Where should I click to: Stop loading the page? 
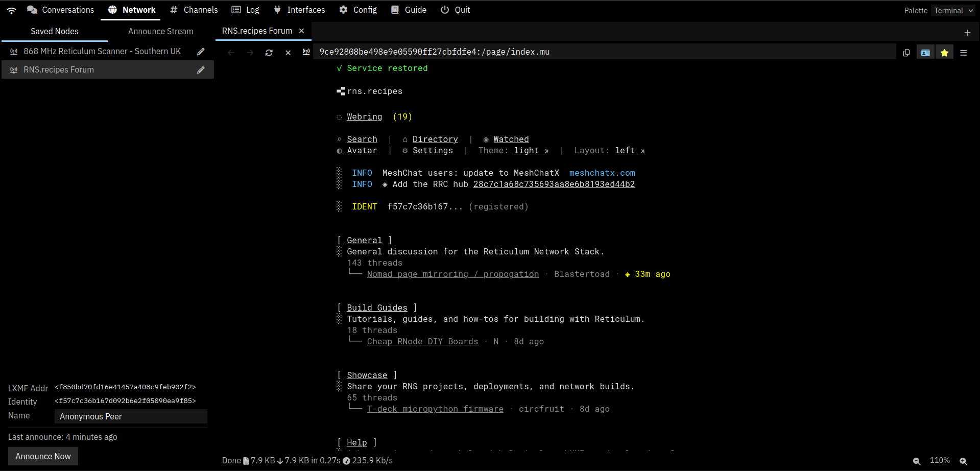click(288, 53)
